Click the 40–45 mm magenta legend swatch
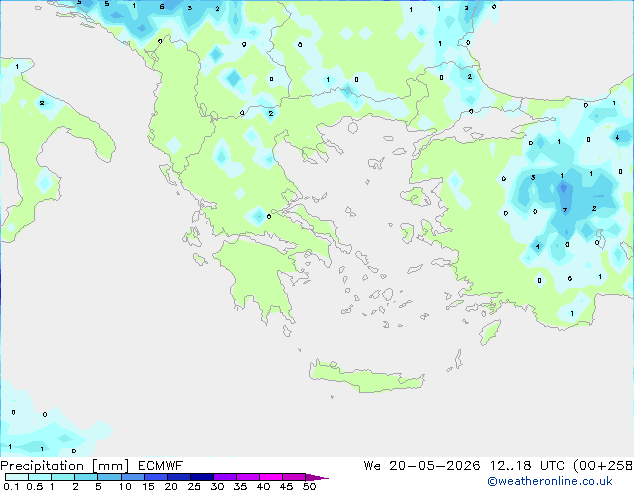Viewport: 634px width, 490px height. 271,477
